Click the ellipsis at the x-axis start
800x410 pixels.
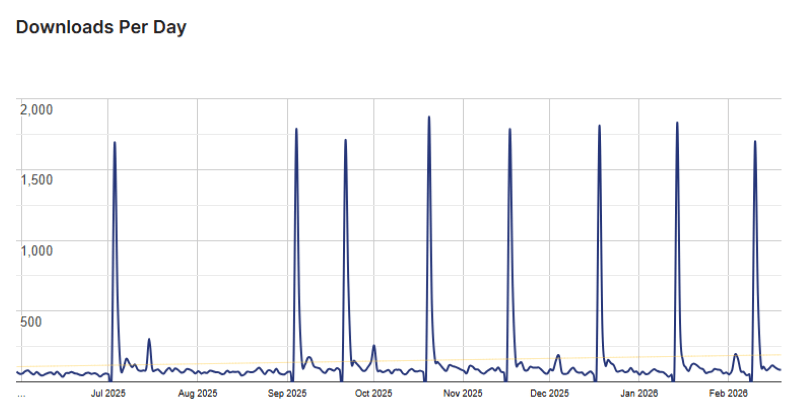[x=21, y=394]
